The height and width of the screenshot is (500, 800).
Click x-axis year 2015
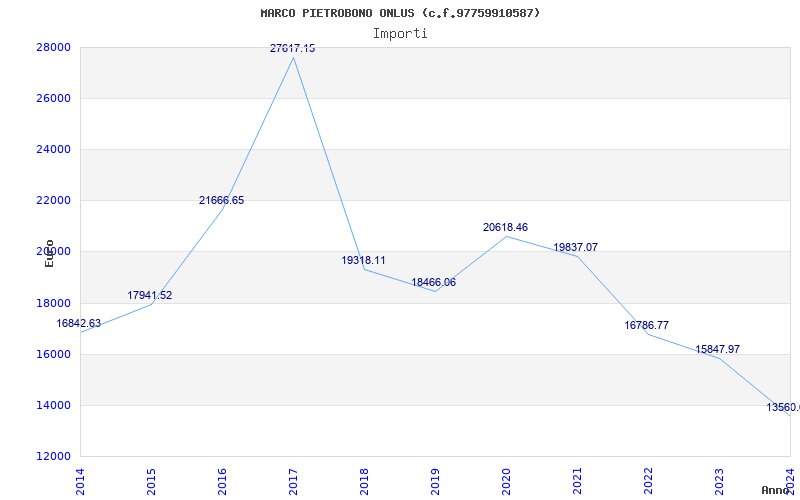click(x=151, y=481)
